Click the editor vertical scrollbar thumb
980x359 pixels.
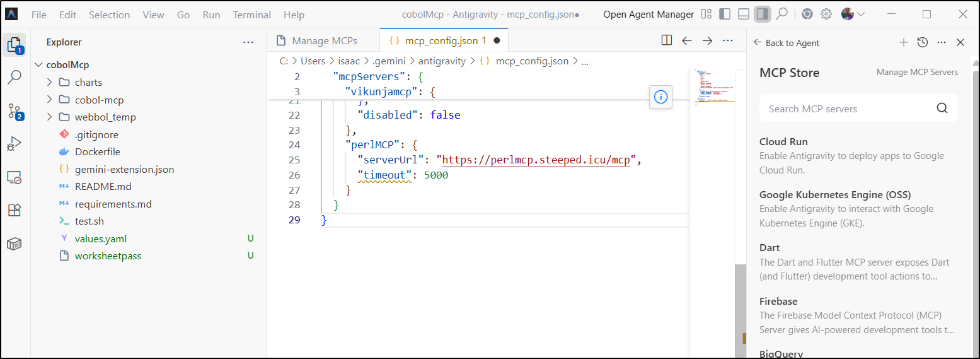click(741, 309)
